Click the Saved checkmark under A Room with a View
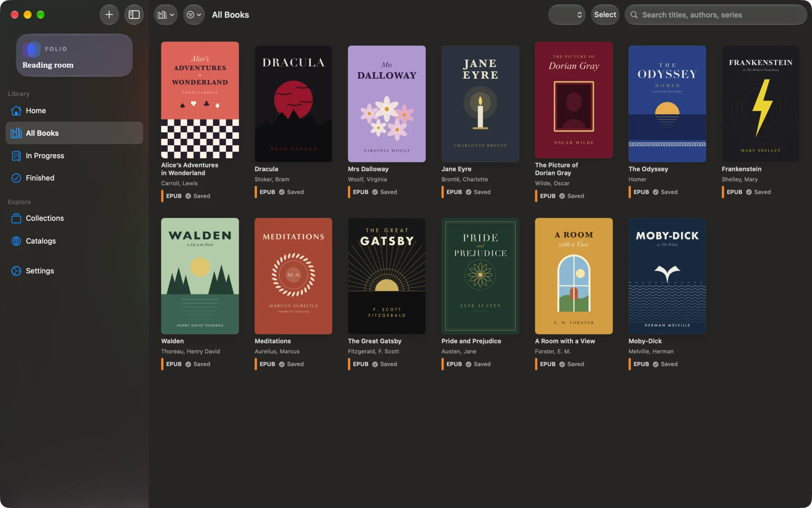 562,364
